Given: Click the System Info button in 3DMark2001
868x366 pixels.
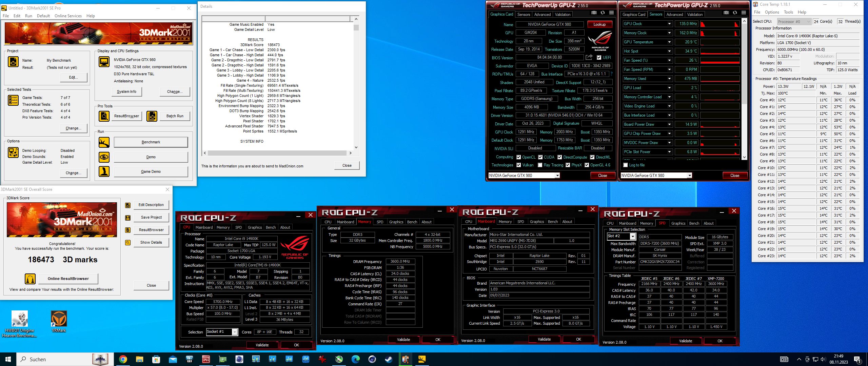Looking at the screenshot, I should click(x=126, y=91).
